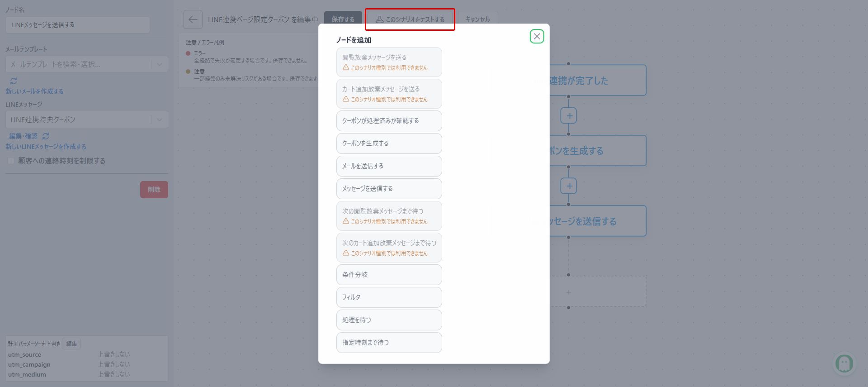Screen dimensions: 868x387
Task: Add a 条件分岐 node
Action: (389, 275)
